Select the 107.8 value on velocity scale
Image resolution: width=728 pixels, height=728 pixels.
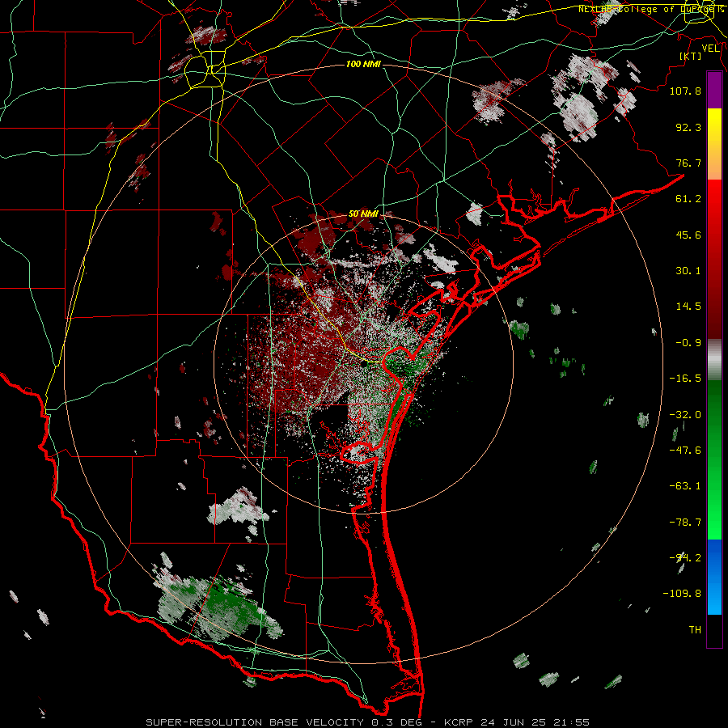click(x=685, y=91)
